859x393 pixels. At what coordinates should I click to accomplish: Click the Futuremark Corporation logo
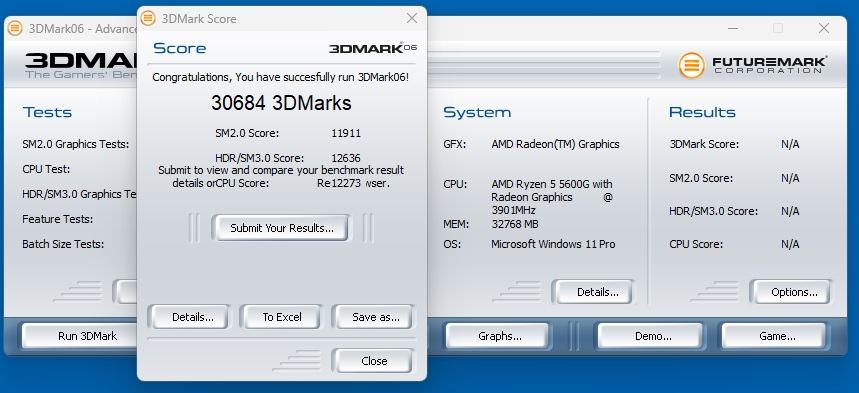752,65
